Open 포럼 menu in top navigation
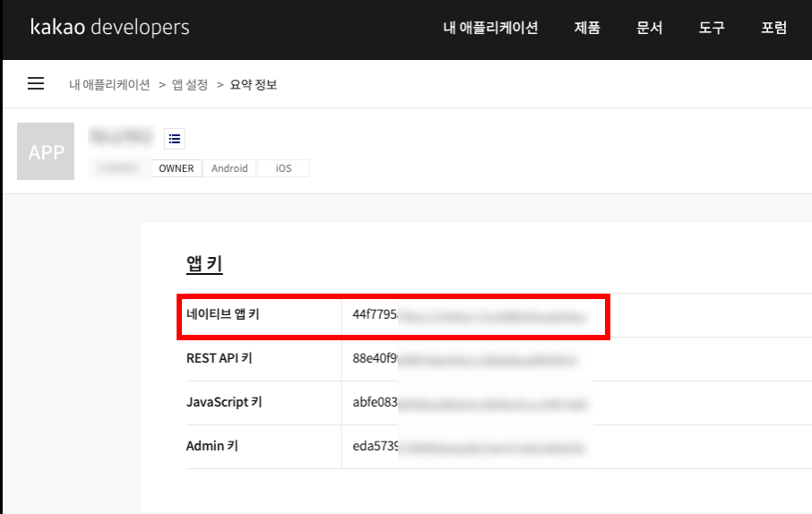 (x=773, y=28)
